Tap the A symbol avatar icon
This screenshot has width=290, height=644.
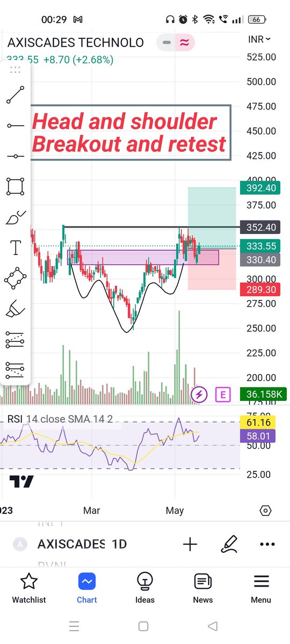pyautogui.click(x=20, y=544)
